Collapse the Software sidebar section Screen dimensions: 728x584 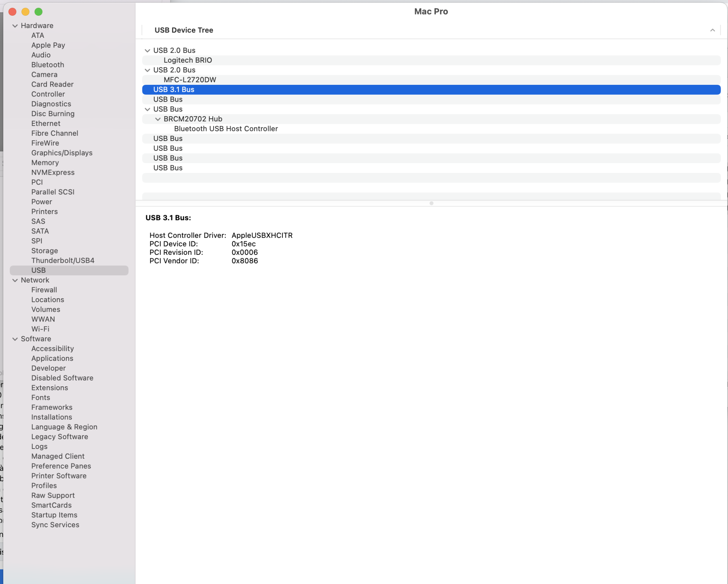[x=15, y=339]
